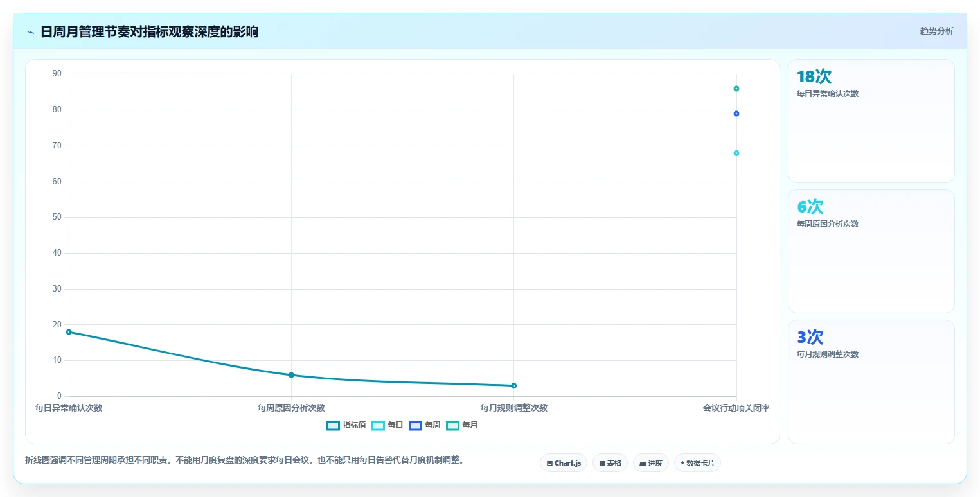Click the data point at 每月规则调整次数
Screen dimensions: 980x497
[513, 386]
